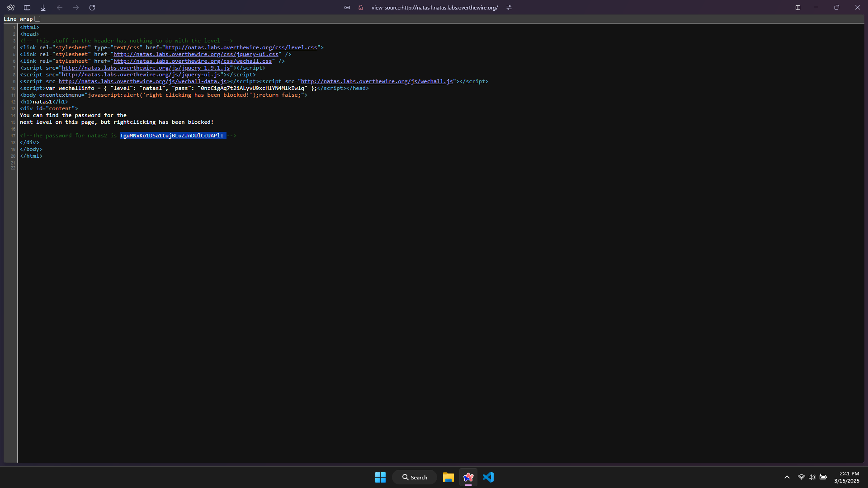Go forward with the forward arrow
This screenshot has width=868, height=488.
pos(76,8)
